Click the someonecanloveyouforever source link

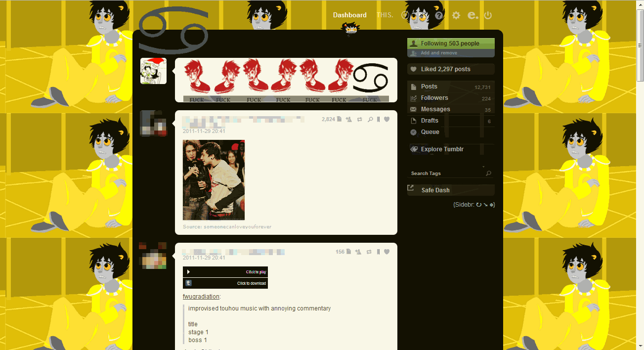click(x=238, y=227)
